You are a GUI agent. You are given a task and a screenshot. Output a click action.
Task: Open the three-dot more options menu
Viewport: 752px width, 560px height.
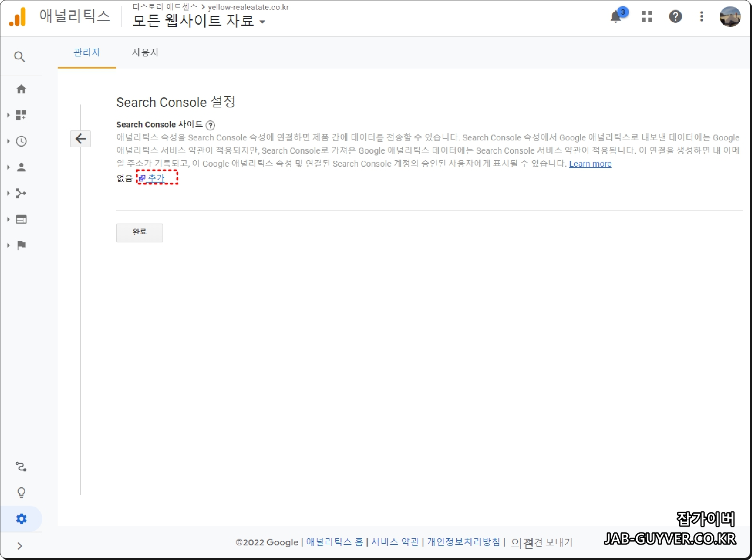point(701,16)
